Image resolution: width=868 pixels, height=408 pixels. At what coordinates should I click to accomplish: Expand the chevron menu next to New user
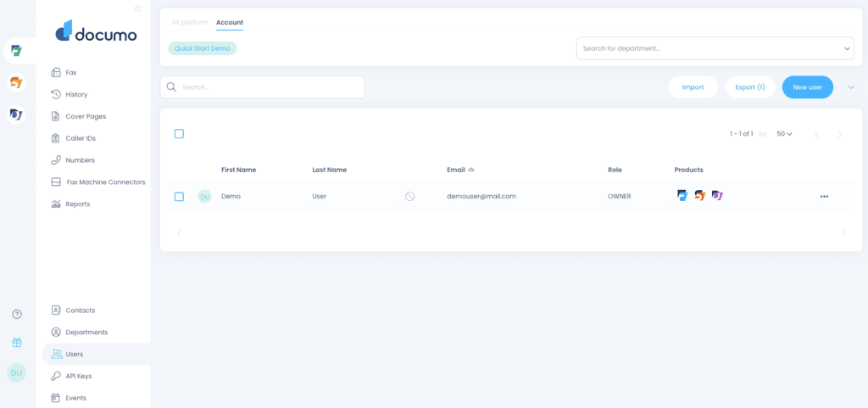(x=851, y=87)
